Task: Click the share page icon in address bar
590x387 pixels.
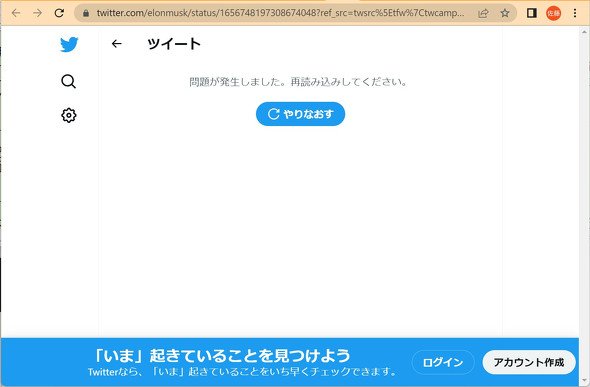Action: [x=483, y=13]
